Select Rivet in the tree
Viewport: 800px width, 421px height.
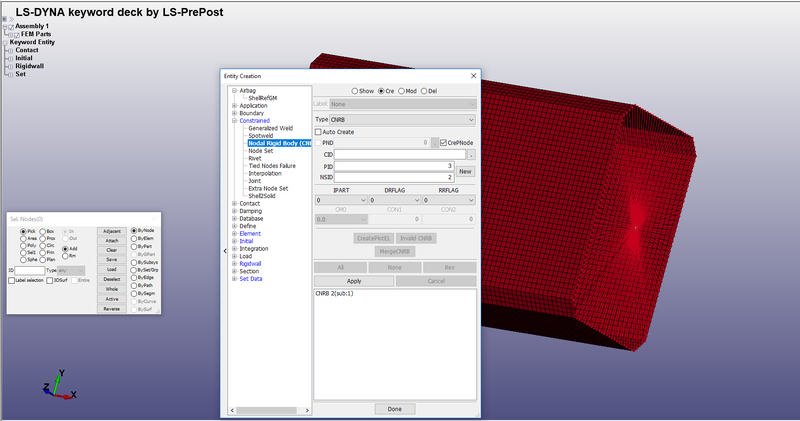255,158
